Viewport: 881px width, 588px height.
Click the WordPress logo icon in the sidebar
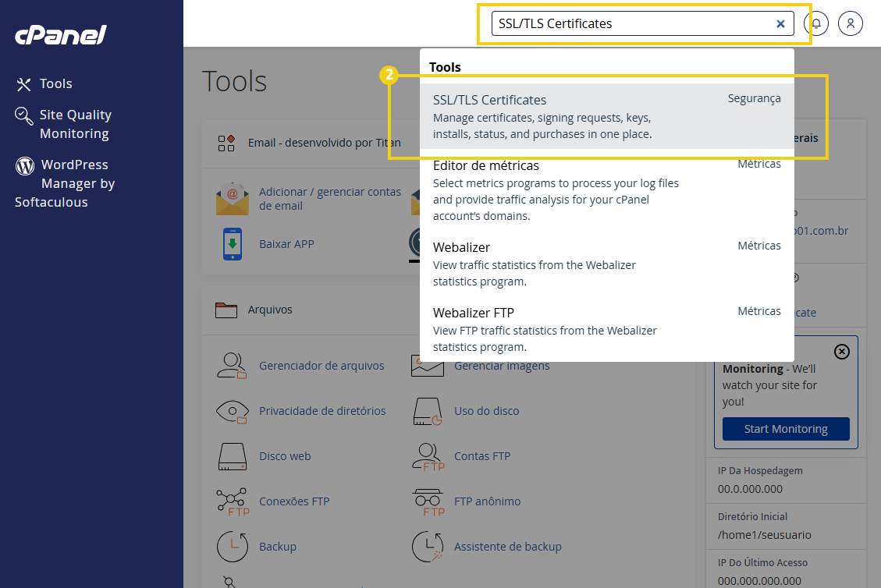25,165
